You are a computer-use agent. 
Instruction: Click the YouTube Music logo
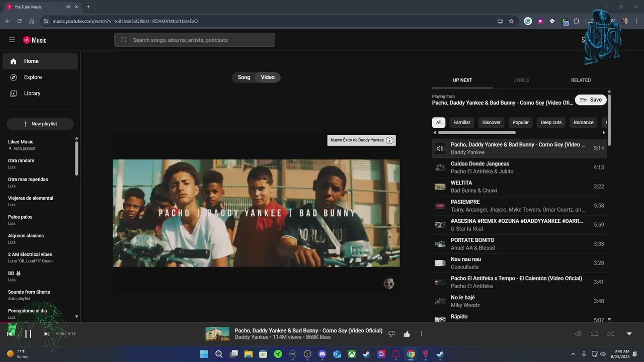coord(35,40)
